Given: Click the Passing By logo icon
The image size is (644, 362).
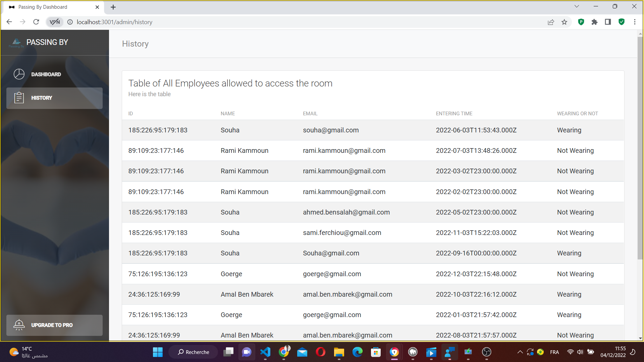Looking at the screenshot, I should tap(16, 43).
